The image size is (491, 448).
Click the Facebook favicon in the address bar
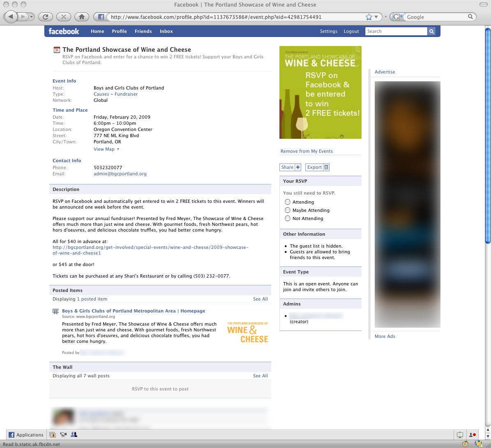(101, 17)
